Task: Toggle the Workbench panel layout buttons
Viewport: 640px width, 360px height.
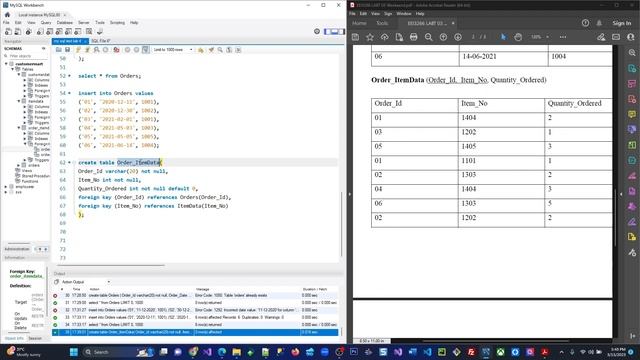Action: [x=334, y=31]
